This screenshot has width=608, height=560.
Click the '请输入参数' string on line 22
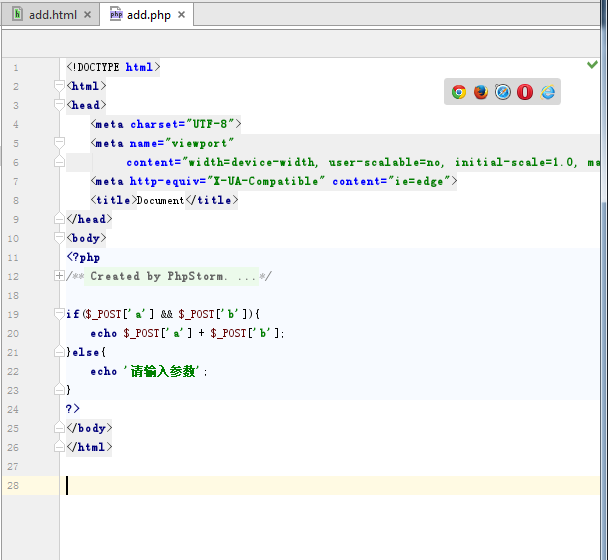162,372
